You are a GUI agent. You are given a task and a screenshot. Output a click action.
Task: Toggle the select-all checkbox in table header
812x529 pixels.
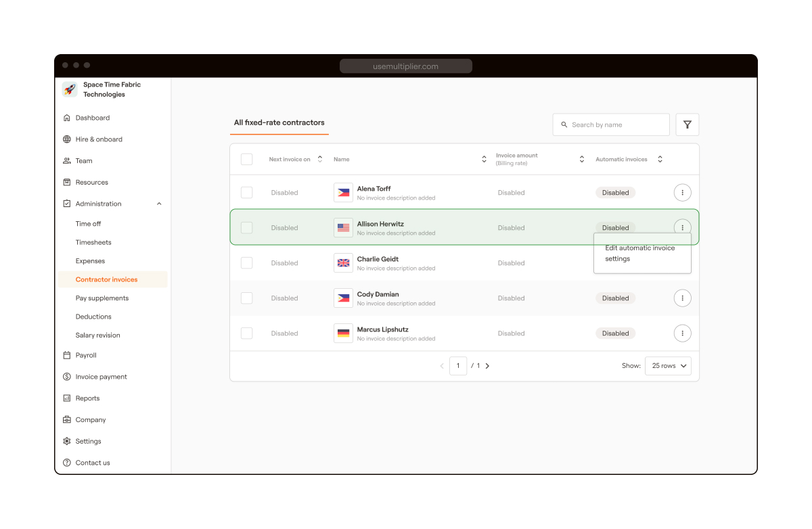pyautogui.click(x=246, y=160)
